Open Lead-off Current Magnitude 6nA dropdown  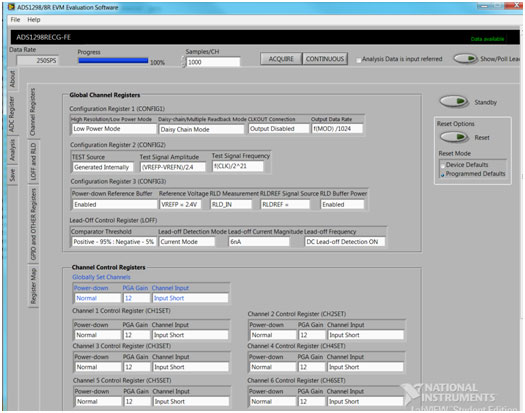259,242
